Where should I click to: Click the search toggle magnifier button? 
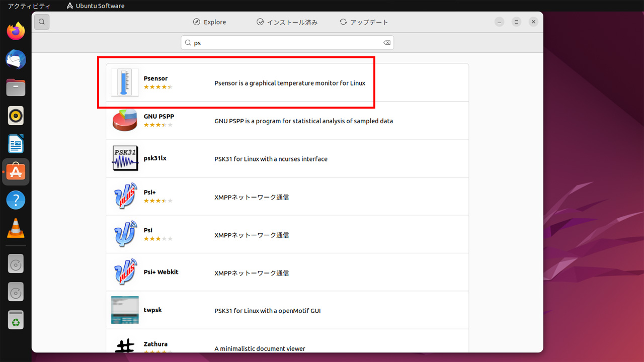[x=42, y=22]
